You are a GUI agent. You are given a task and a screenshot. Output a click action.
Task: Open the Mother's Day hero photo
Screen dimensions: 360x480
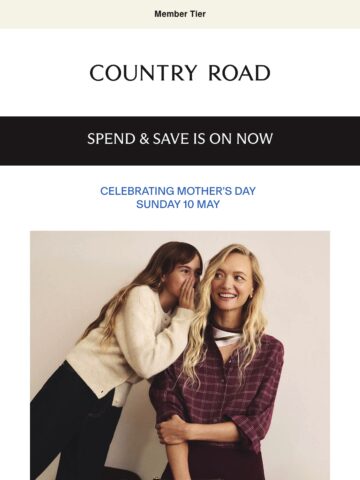tap(180, 355)
